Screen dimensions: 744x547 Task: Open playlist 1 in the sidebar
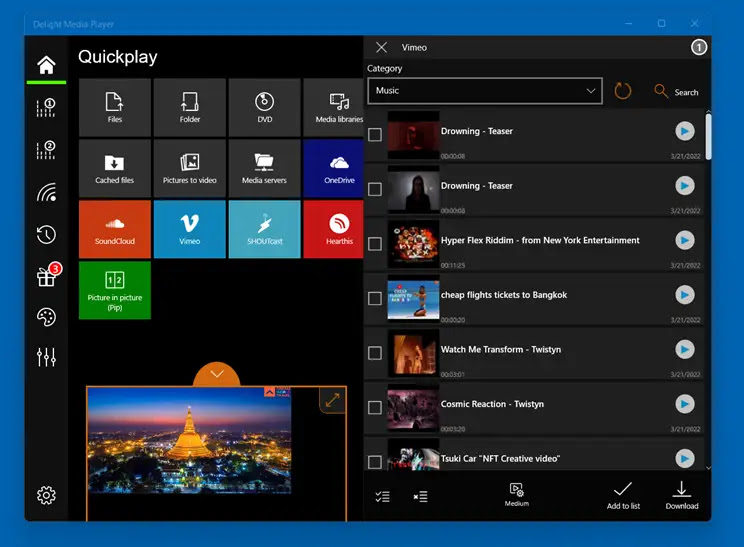46,108
